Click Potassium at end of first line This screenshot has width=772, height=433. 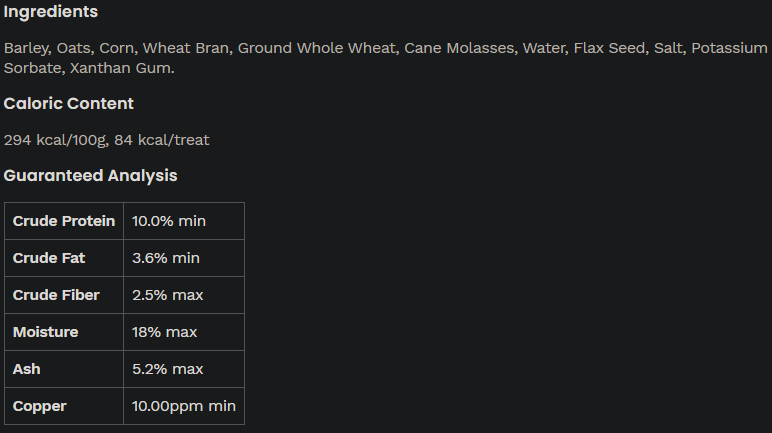[729, 48]
